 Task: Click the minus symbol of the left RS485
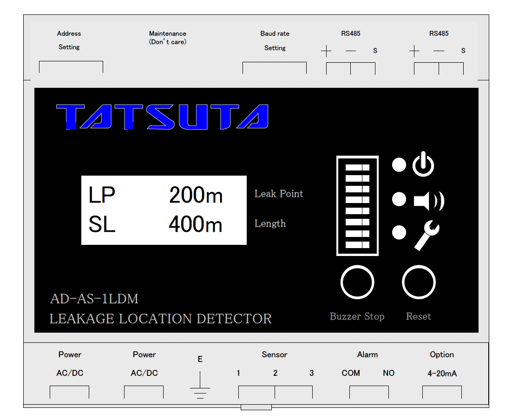(x=351, y=51)
